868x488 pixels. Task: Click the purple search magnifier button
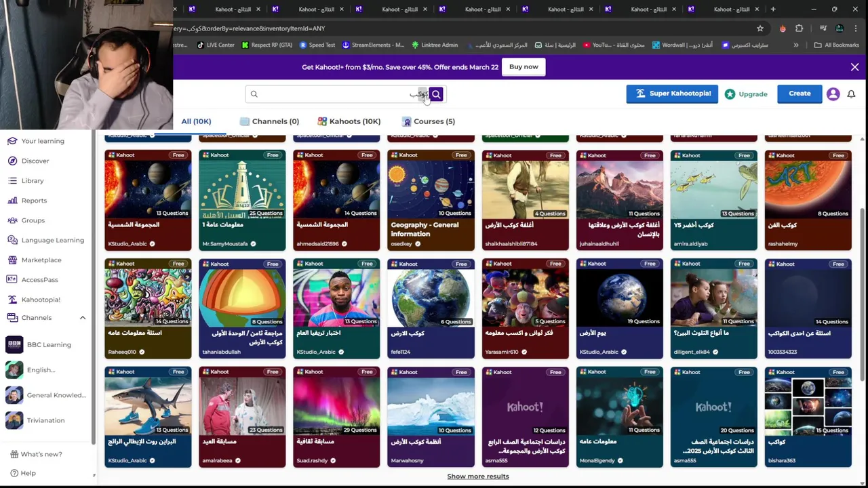436,94
